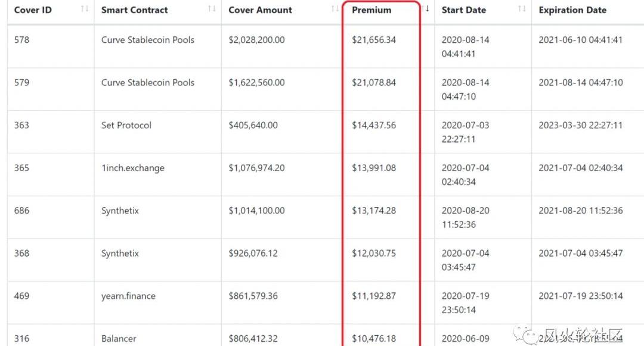
Task: Toggle sorting on the Cover Amount column icon
Action: 335,9
